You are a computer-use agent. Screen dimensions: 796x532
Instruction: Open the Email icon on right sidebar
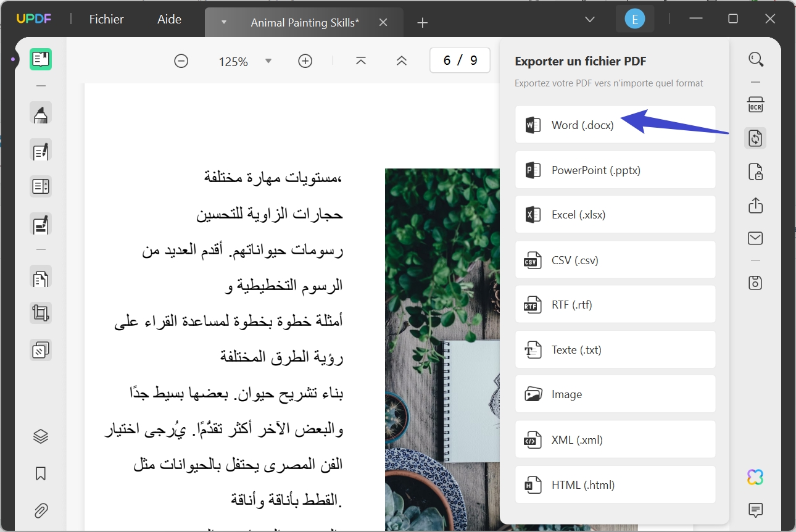pyautogui.click(x=755, y=238)
